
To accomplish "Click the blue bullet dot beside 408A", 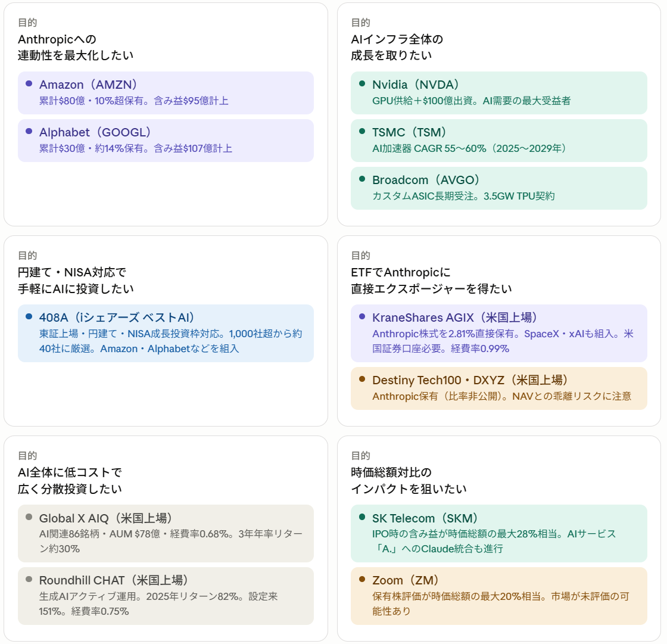I will tap(29, 317).
